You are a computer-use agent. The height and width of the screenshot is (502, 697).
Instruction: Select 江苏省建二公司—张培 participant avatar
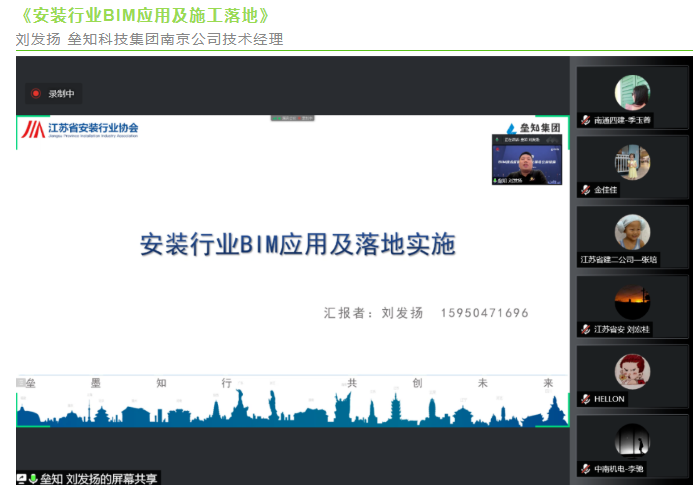tap(632, 232)
